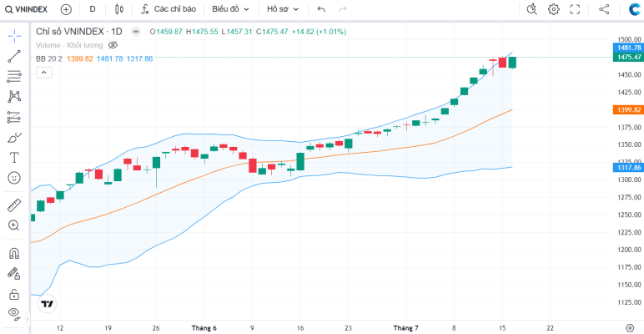Collapse the indicator legend with chevron button

44,73
